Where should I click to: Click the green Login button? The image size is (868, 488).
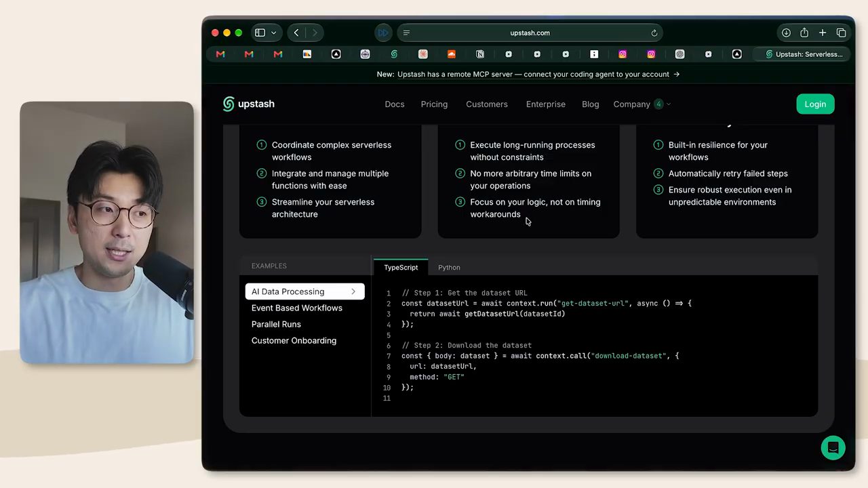[x=815, y=104]
